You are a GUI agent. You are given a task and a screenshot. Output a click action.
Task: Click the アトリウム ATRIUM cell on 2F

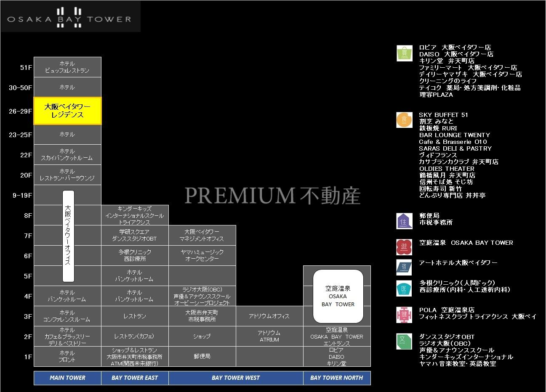(269, 336)
